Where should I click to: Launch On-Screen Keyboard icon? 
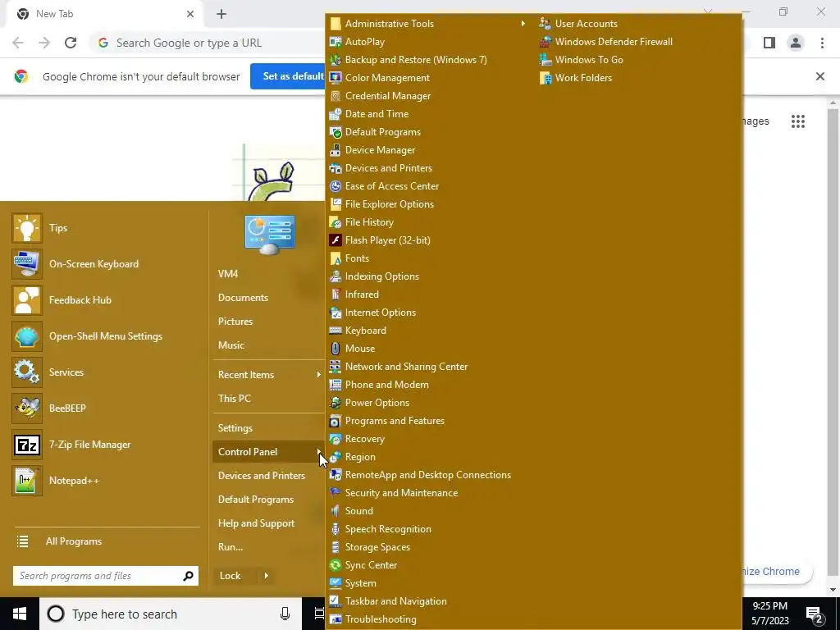pyautogui.click(x=27, y=264)
